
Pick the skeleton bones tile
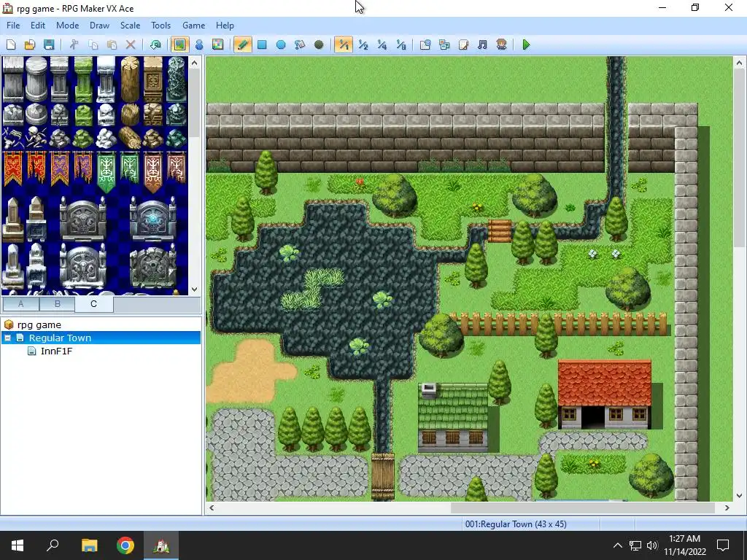[36, 138]
